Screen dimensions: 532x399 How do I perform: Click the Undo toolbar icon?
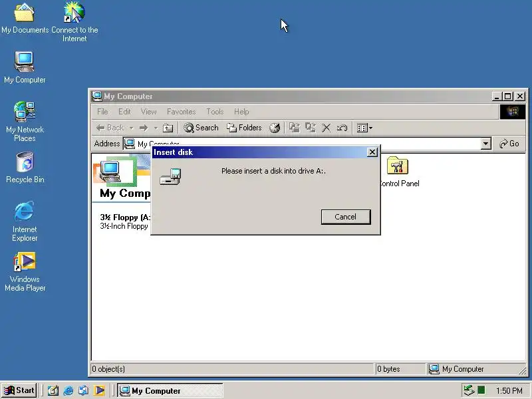coord(342,128)
